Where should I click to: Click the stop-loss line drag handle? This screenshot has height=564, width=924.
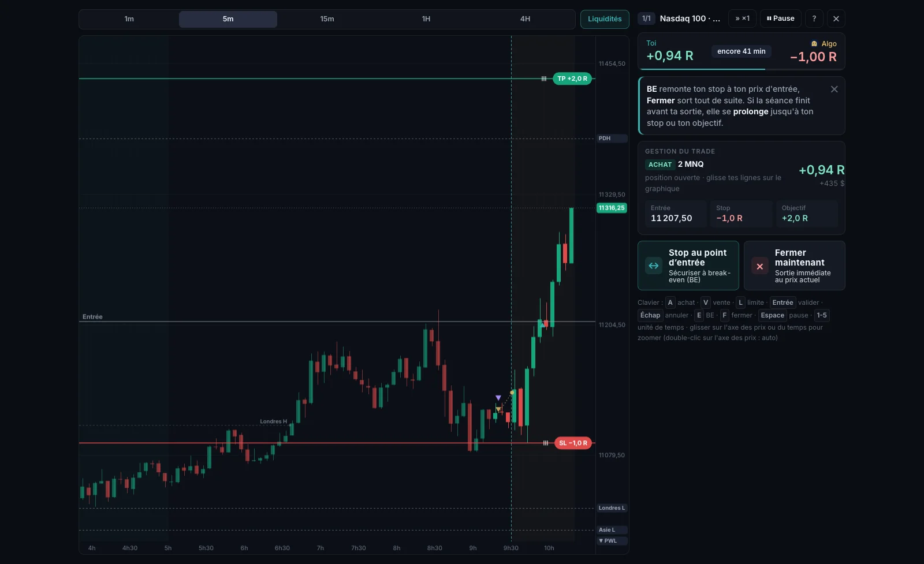click(546, 443)
